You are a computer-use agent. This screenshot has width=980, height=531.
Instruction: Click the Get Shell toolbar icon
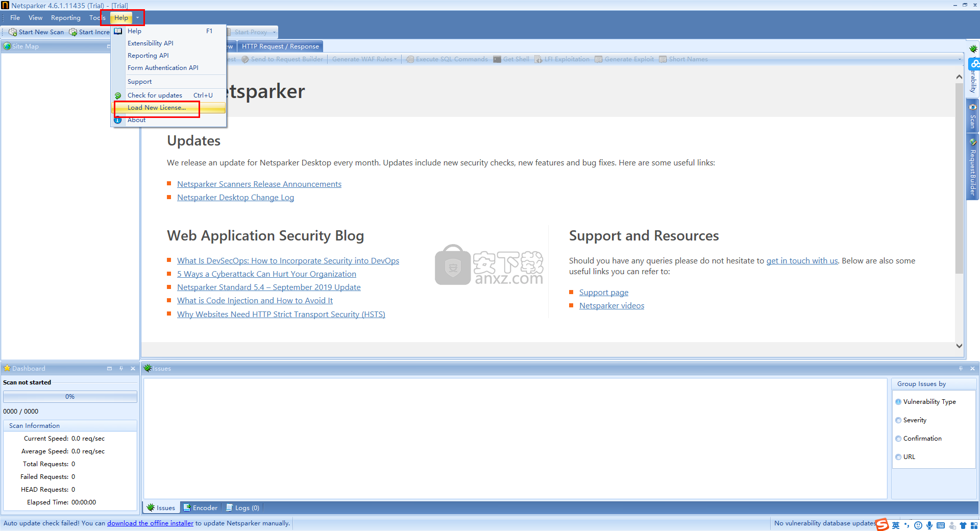(x=497, y=59)
